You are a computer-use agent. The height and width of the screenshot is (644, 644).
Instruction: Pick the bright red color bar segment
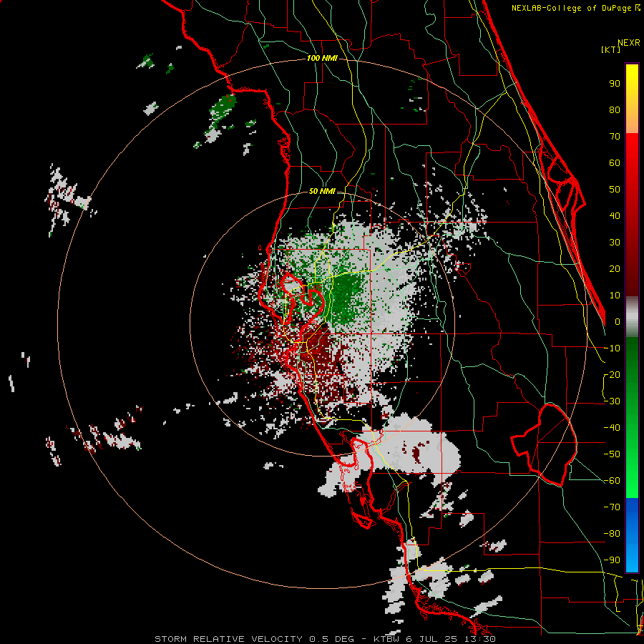632,150
